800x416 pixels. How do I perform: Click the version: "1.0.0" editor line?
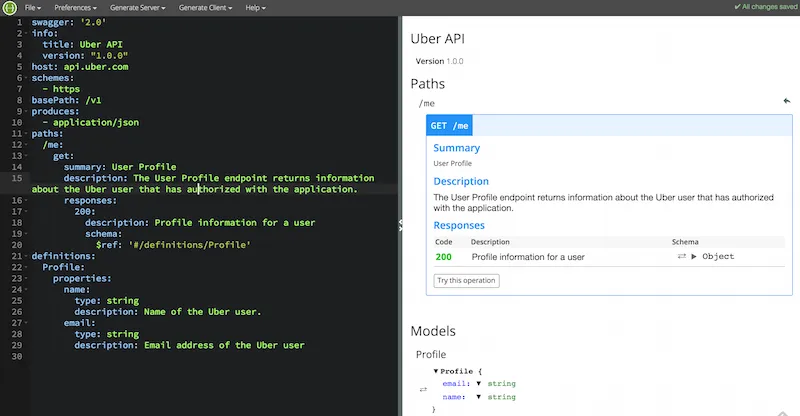(85, 55)
